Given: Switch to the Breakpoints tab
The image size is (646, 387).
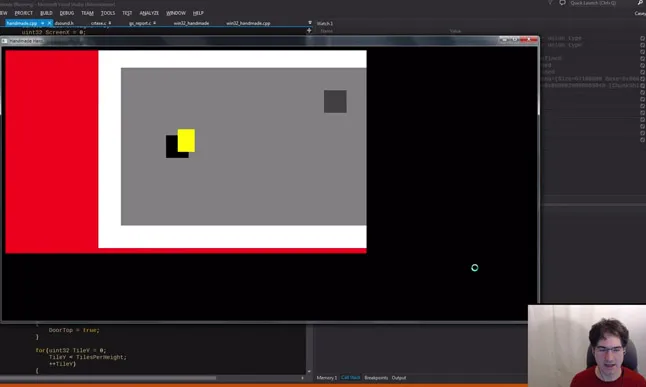Looking at the screenshot, I should [x=376, y=378].
